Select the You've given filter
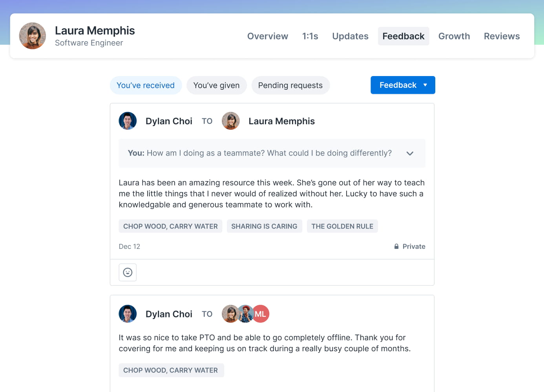The height and width of the screenshot is (392, 544). [216, 85]
